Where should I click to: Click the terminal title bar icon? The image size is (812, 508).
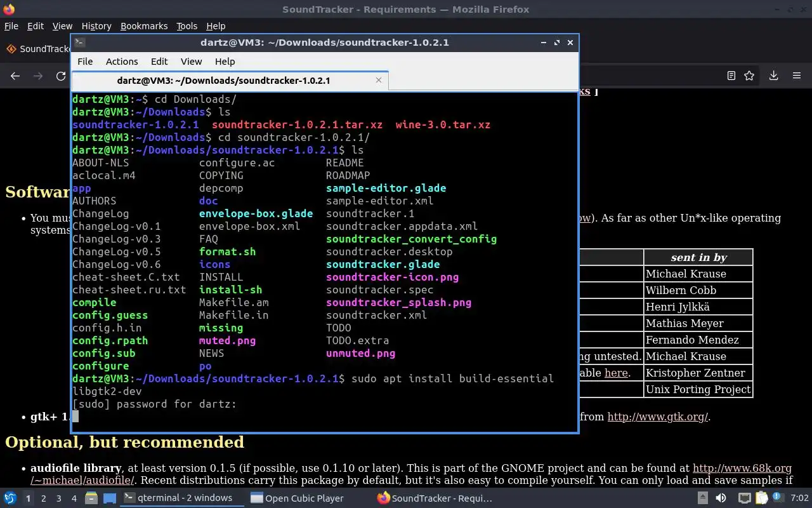pos(79,43)
